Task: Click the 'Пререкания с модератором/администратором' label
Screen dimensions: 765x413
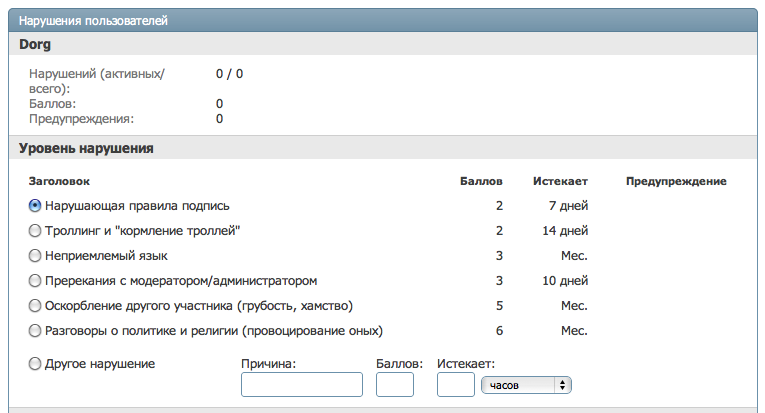Action: 181,281
